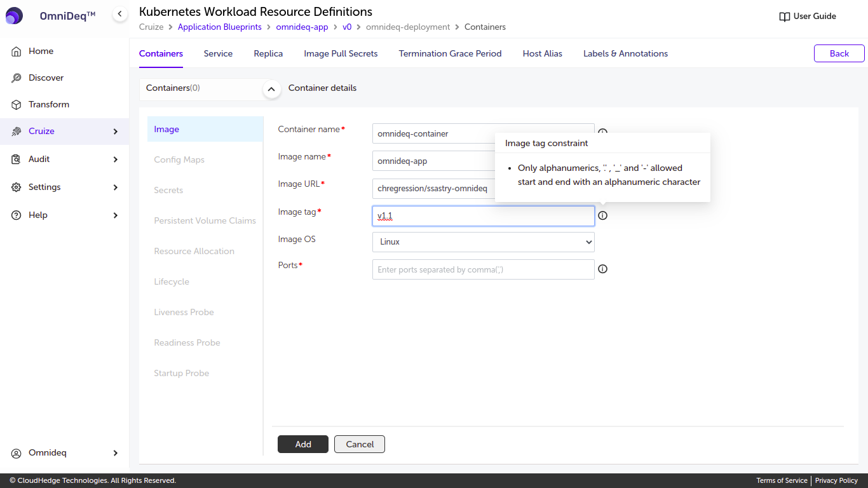Click info icon next to Image tag
This screenshot has height=488, width=868.
[603, 215]
